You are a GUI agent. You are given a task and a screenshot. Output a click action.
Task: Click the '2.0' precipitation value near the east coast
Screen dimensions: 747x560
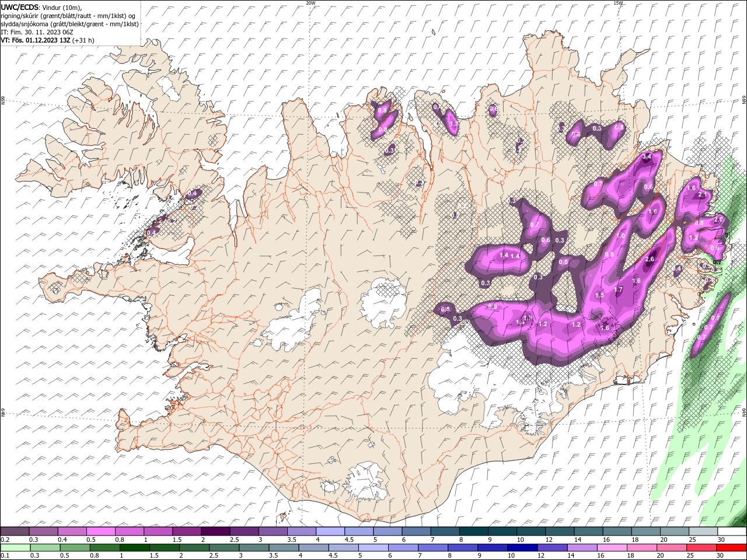[x=719, y=219]
